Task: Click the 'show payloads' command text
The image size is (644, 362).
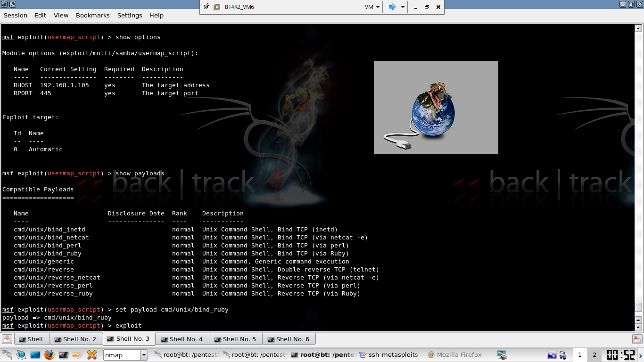Action: (x=140, y=173)
